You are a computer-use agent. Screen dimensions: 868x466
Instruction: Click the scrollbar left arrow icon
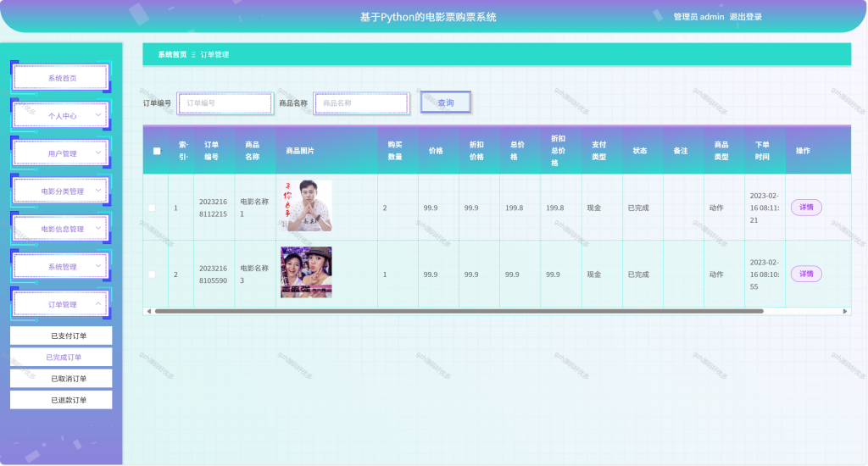tap(149, 311)
